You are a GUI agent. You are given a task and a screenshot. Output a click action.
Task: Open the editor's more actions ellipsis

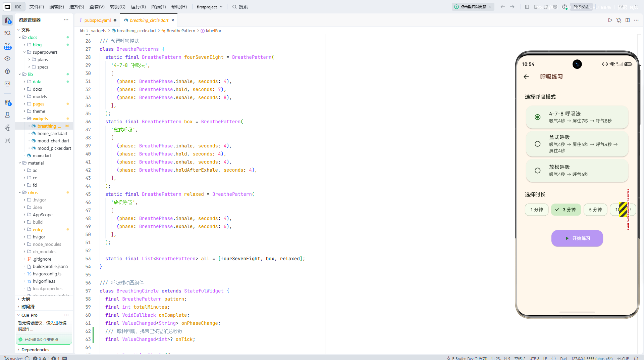coord(636,20)
